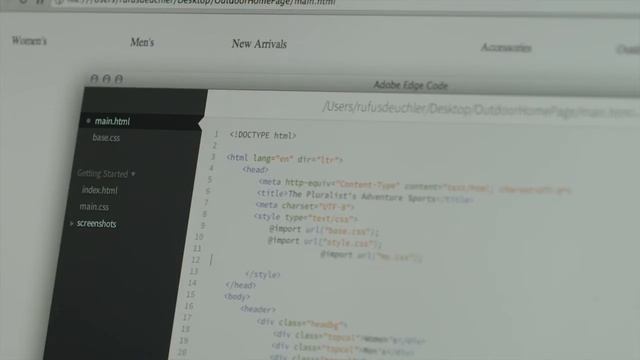Minimize the Adobe Edge Code window
This screenshot has width=640, height=360.
107,78
